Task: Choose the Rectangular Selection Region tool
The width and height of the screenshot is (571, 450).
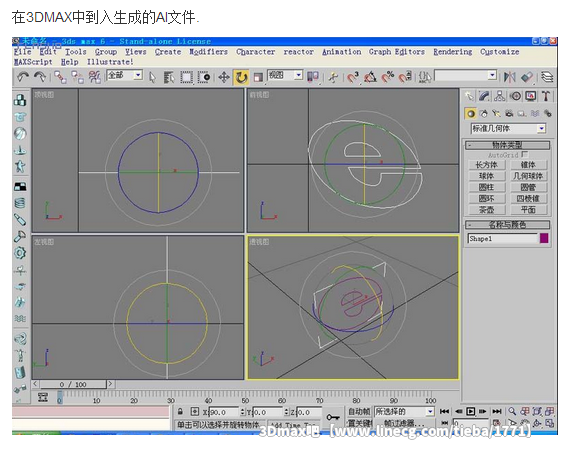Action: [x=186, y=77]
